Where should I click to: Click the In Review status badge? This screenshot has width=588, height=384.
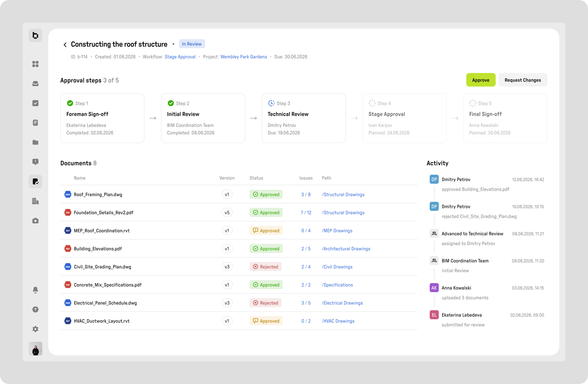click(192, 44)
